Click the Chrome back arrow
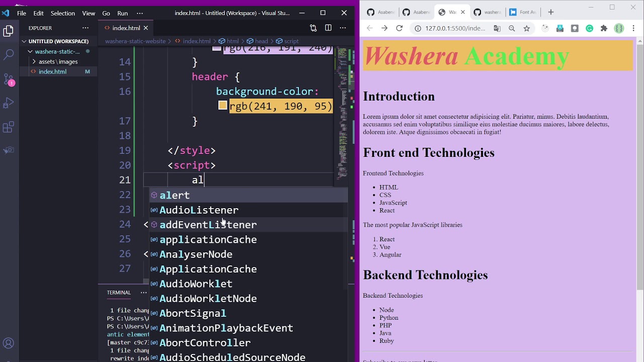Screen dimensions: 644x362 click(370, 28)
